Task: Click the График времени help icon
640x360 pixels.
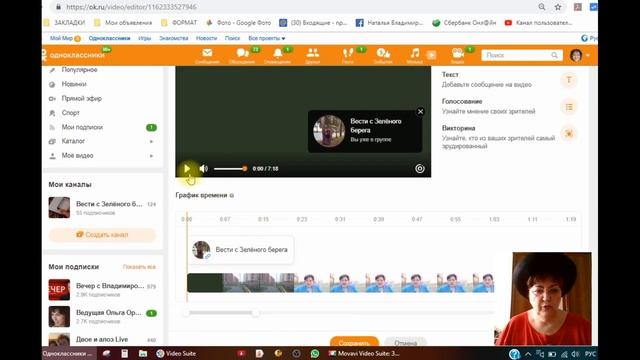Action: click(x=231, y=196)
